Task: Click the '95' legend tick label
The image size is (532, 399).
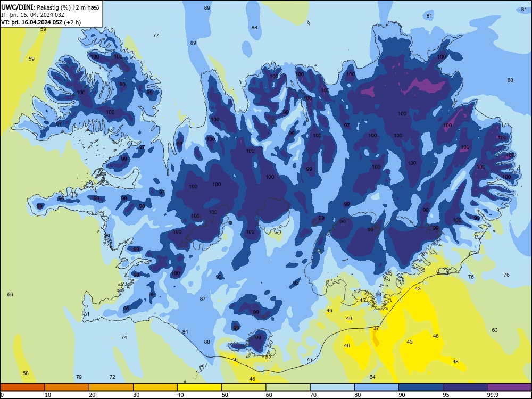Action: click(x=446, y=395)
